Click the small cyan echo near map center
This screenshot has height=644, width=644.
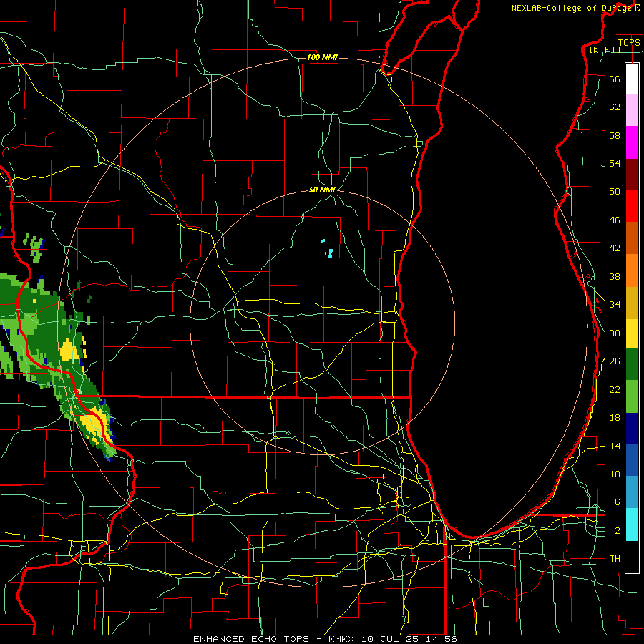329,253
